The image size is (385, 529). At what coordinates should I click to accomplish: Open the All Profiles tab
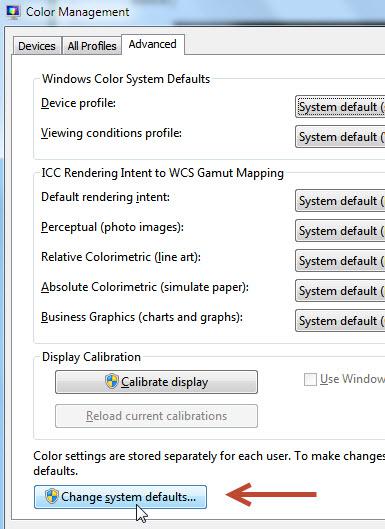coord(92,46)
